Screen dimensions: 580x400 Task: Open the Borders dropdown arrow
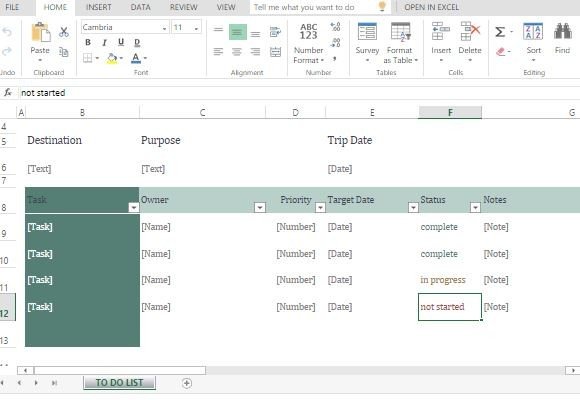[97, 58]
